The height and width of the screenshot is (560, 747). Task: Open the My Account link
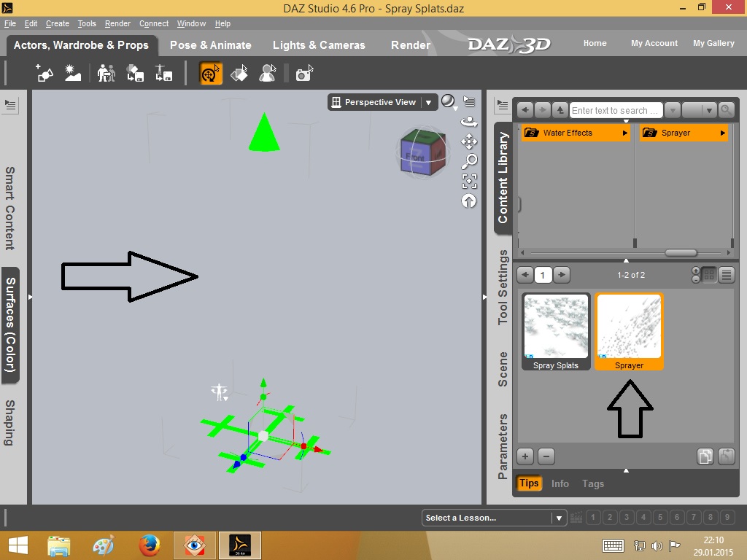[654, 43]
